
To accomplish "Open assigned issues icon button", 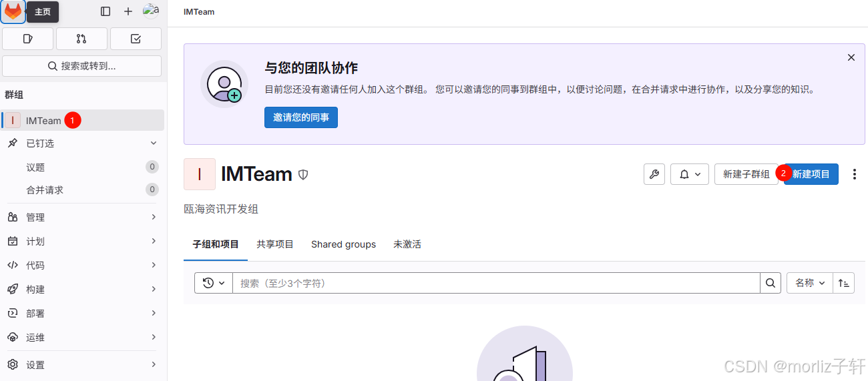I will point(28,39).
